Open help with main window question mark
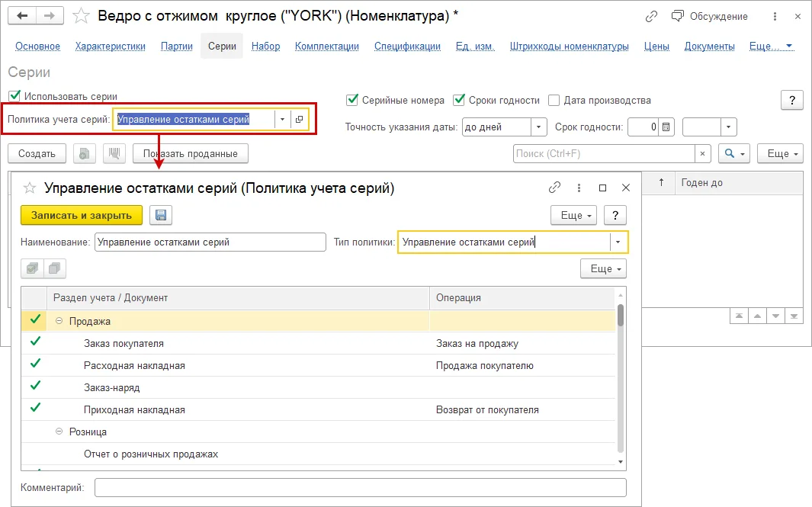 pyautogui.click(x=792, y=101)
